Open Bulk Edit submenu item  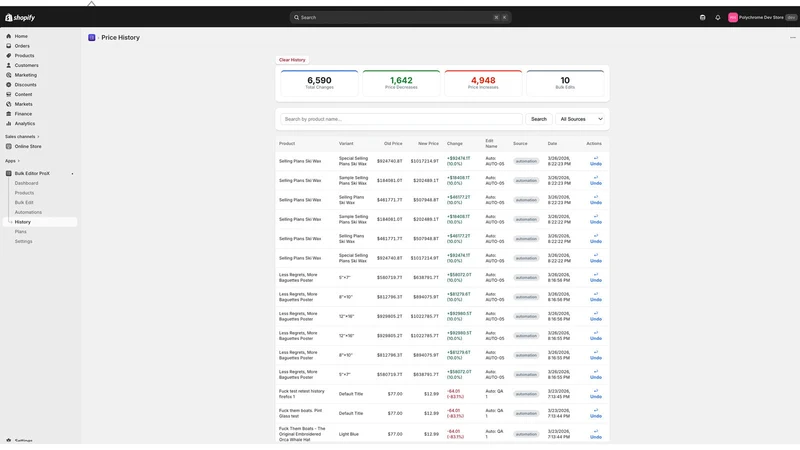(24, 203)
